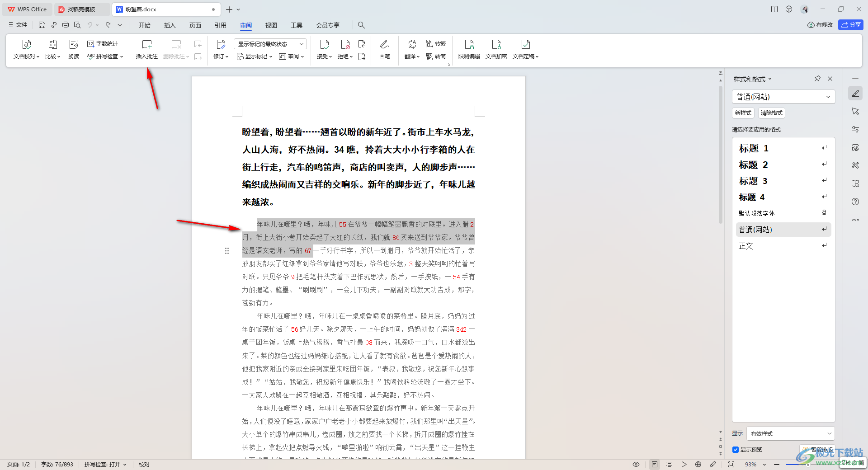Click the 清除格式 button
Screen dimensions: 868x470
tap(772, 113)
